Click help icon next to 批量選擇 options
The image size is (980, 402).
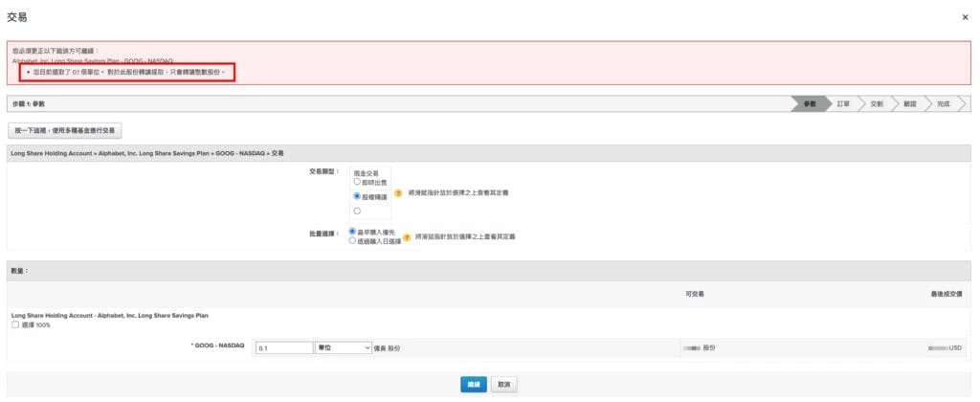click(406, 237)
